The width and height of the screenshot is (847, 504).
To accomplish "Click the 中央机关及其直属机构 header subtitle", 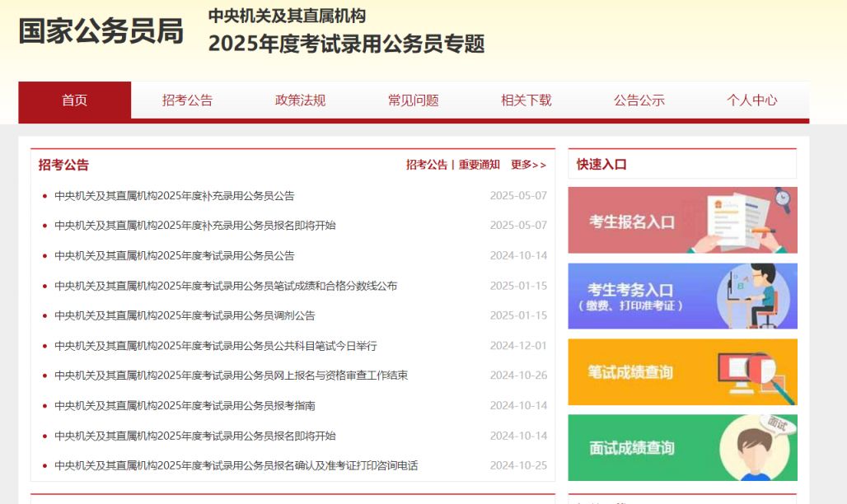I will (288, 16).
